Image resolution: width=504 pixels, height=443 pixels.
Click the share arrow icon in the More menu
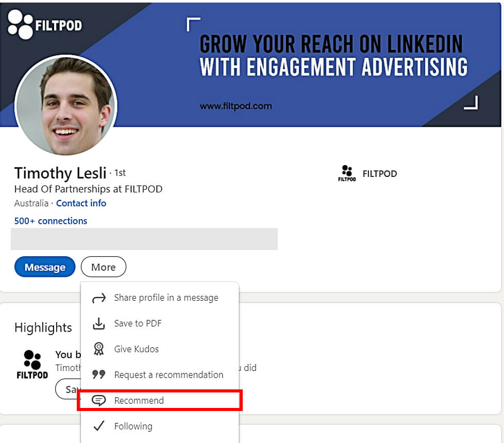(x=98, y=298)
